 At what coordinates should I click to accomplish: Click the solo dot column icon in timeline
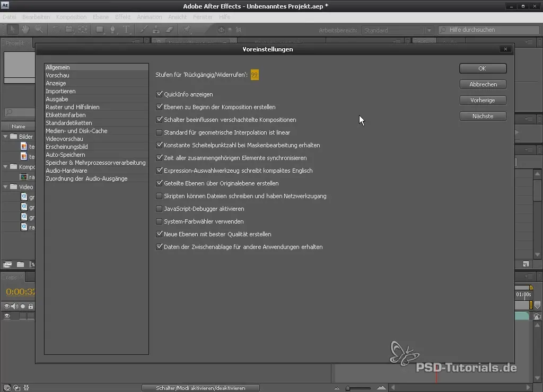pos(23,306)
